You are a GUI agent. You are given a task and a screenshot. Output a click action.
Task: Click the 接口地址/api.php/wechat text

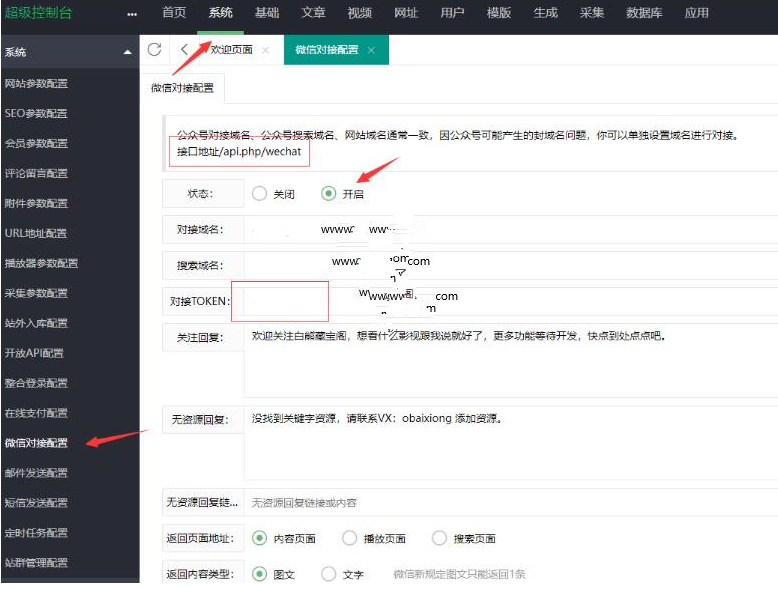coord(239,151)
